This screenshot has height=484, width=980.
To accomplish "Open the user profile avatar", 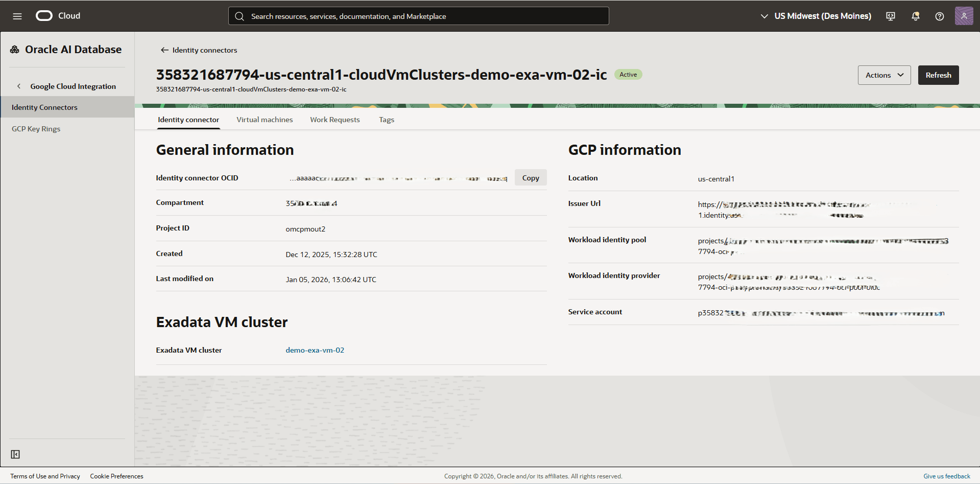I will click(x=964, y=16).
